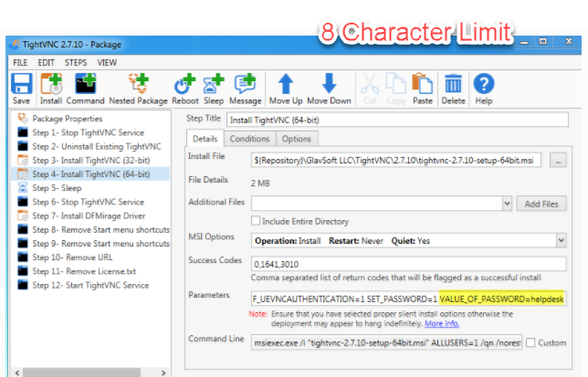Switch to the Conditions tab
Viewport: 588px width, 377px height.
250,139
